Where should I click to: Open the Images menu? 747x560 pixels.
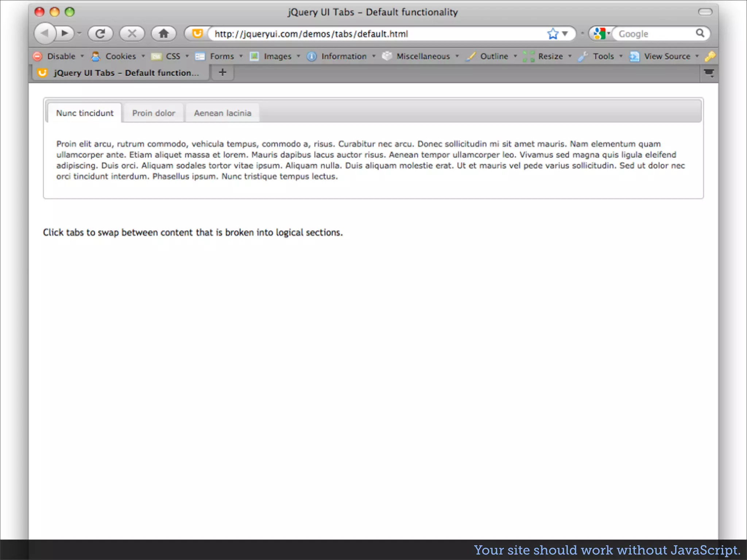click(282, 56)
